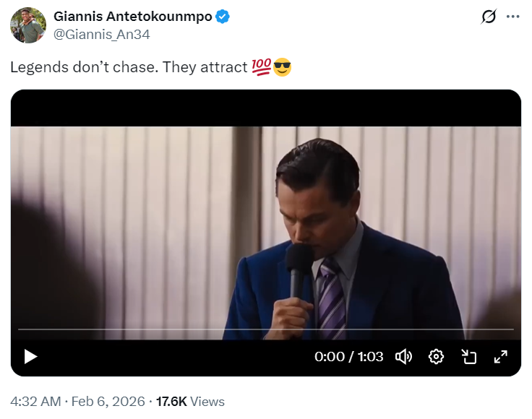
Task: Click the red 100 emoji
Action: point(261,68)
